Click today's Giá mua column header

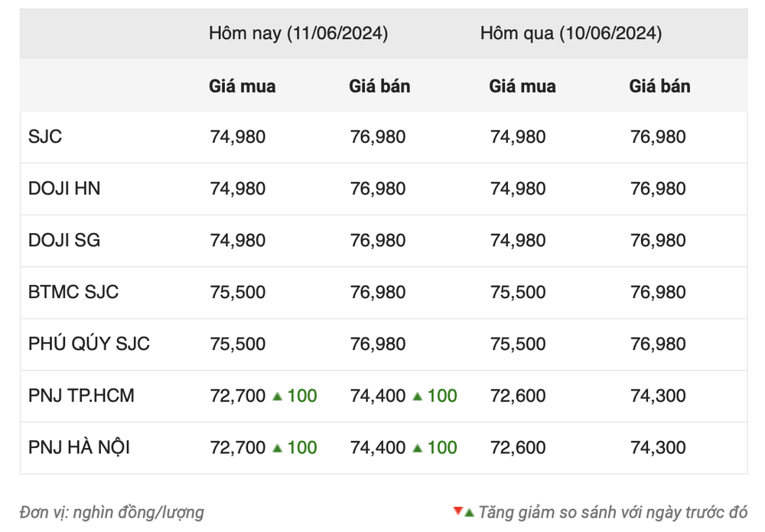coord(242,86)
